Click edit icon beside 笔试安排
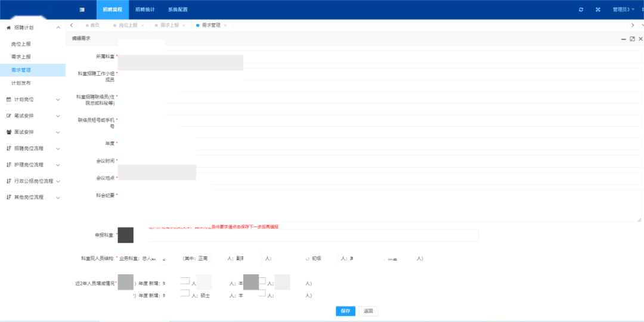Image resolution: width=644 pixels, height=322 pixels. pos(8,116)
